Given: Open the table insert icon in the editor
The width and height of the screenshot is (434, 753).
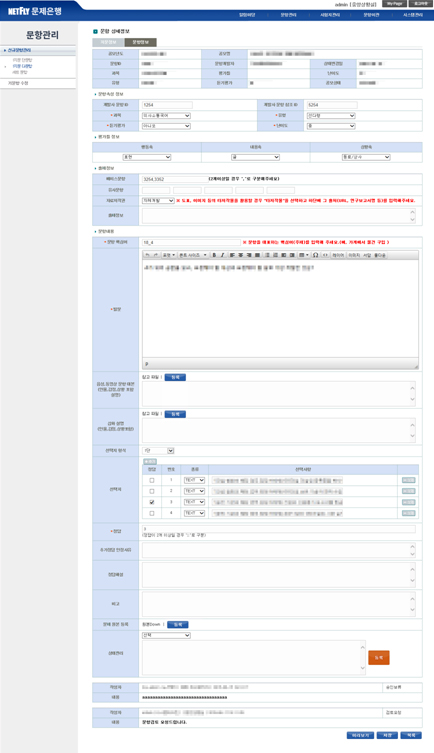Looking at the screenshot, I should click(303, 255).
